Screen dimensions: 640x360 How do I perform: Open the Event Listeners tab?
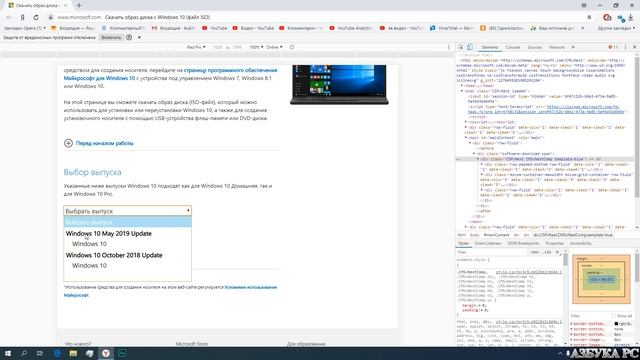click(488, 243)
